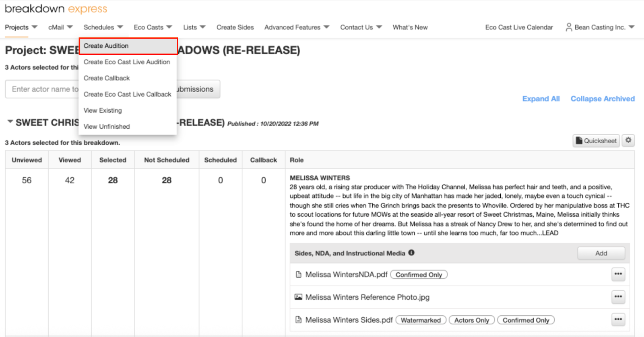The width and height of the screenshot is (644, 337).
Task: Open more options for Melissa WintersNDA.pdf
Action: pyautogui.click(x=618, y=274)
